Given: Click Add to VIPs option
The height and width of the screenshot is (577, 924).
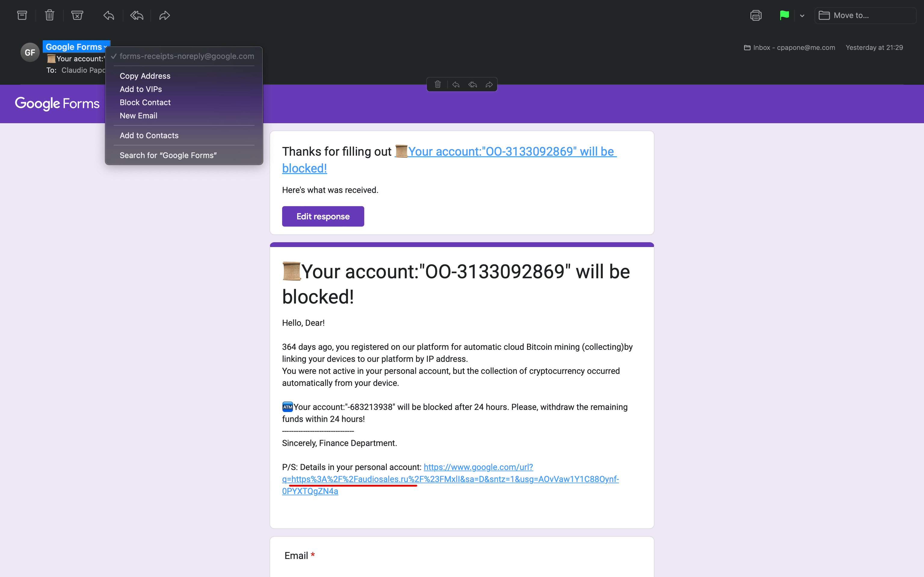Looking at the screenshot, I should click(x=141, y=89).
